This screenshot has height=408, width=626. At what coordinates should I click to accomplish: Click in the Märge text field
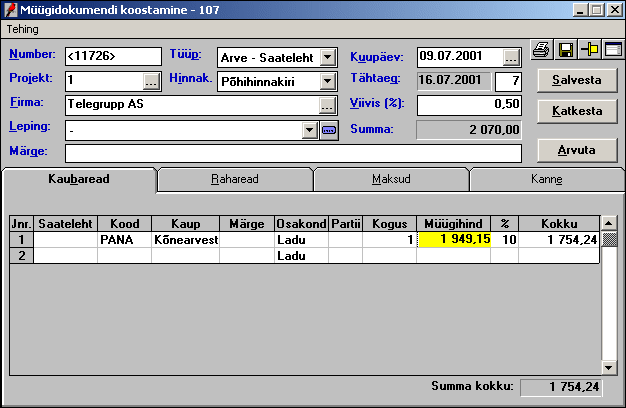[293, 153]
